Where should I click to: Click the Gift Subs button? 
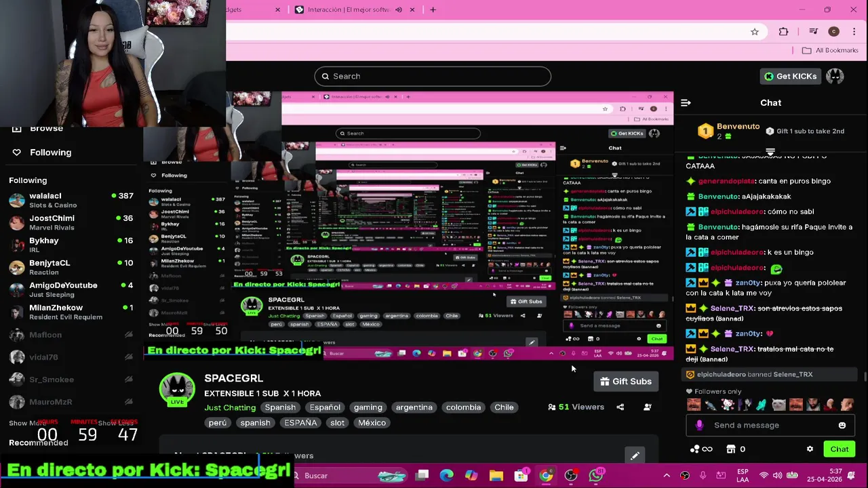(626, 382)
